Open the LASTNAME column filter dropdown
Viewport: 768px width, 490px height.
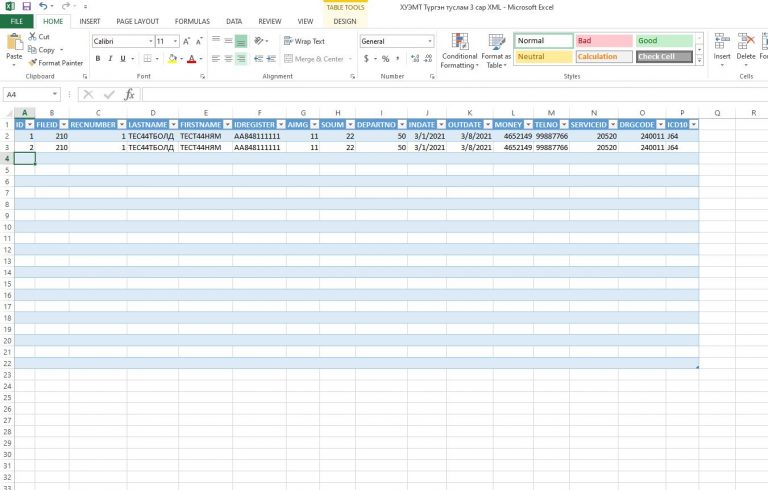[173, 124]
